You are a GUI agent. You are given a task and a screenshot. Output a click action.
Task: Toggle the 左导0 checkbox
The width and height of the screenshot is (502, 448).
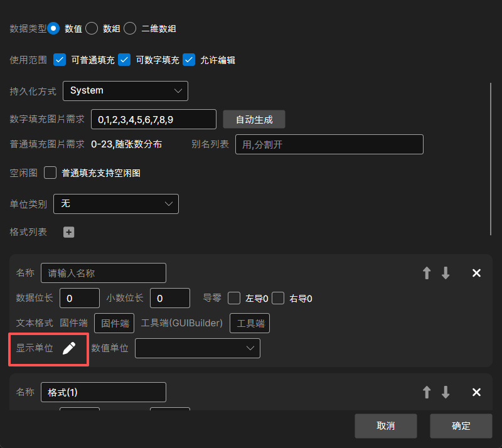(234, 298)
